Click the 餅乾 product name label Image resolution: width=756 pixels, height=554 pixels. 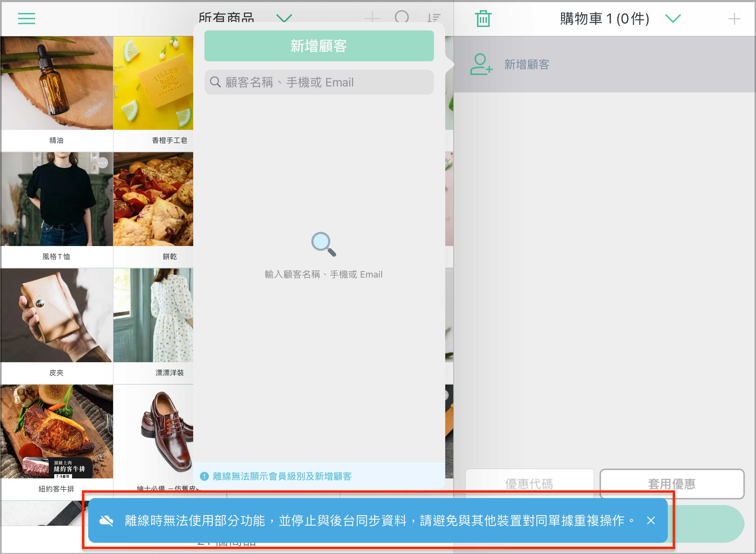click(170, 257)
